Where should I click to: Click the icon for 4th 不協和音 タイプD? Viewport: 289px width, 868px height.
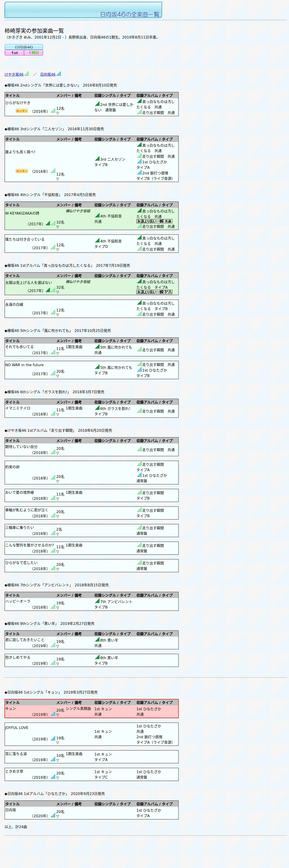pos(97,240)
